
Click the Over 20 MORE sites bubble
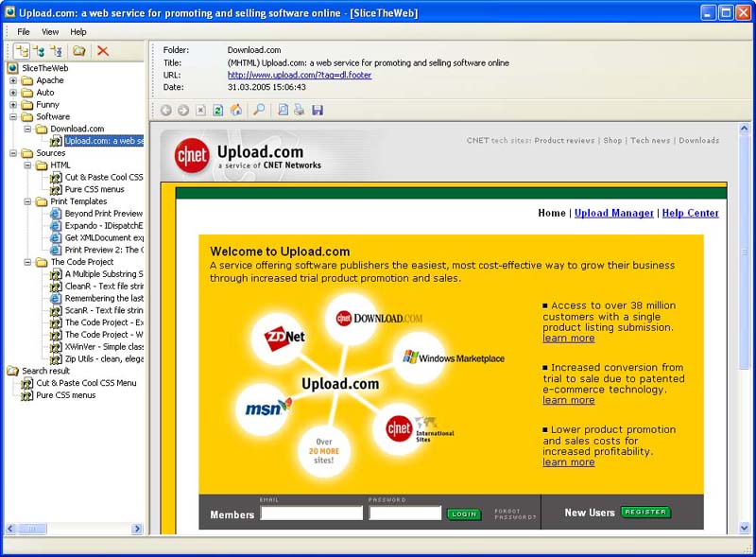(x=324, y=451)
